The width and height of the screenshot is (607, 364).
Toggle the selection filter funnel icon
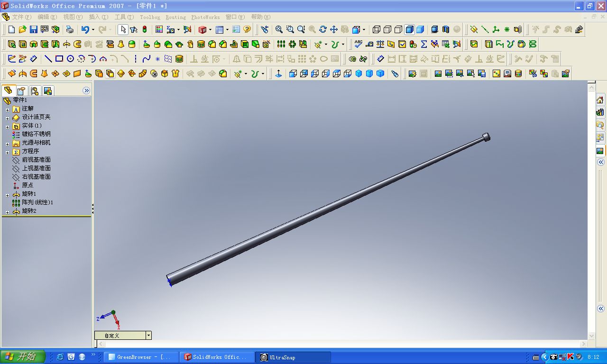coord(134,29)
